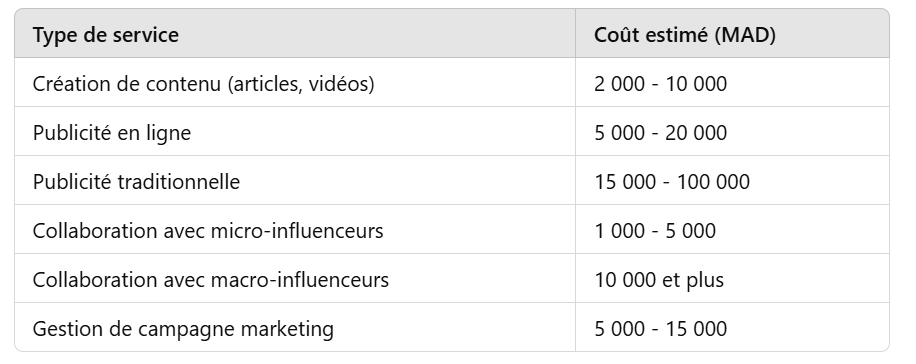This screenshot has height=364, width=916.
Task: Select the '15 000 - 100 000' cost cell
Action: click(732, 181)
